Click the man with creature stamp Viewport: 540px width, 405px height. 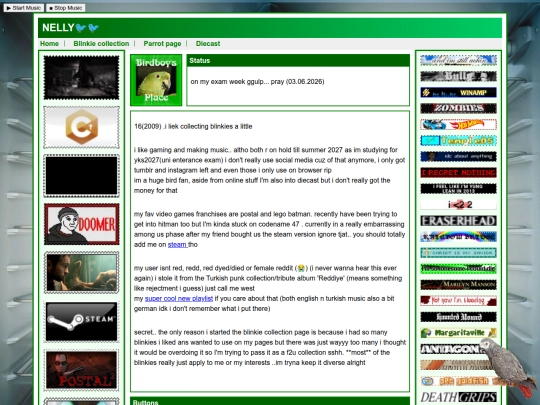(x=82, y=272)
